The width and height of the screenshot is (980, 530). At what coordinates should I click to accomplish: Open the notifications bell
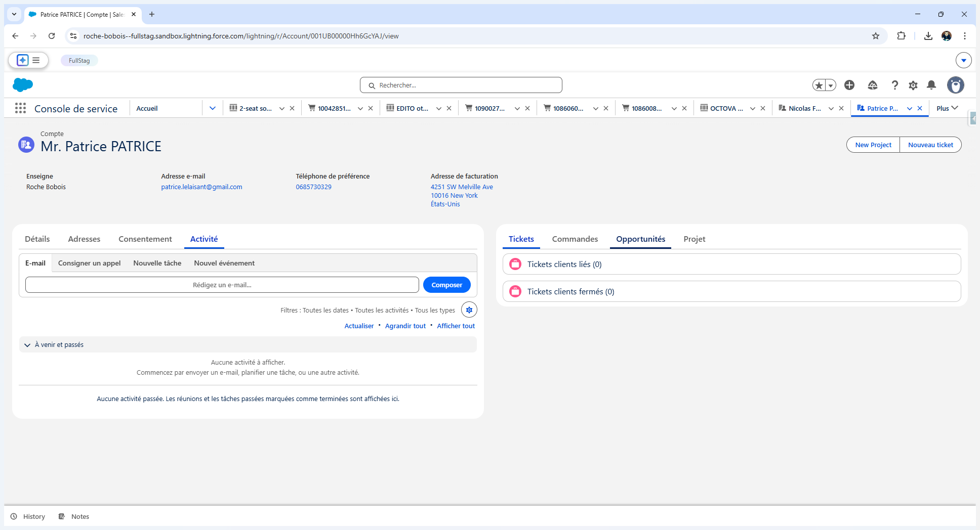(x=931, y=85)
